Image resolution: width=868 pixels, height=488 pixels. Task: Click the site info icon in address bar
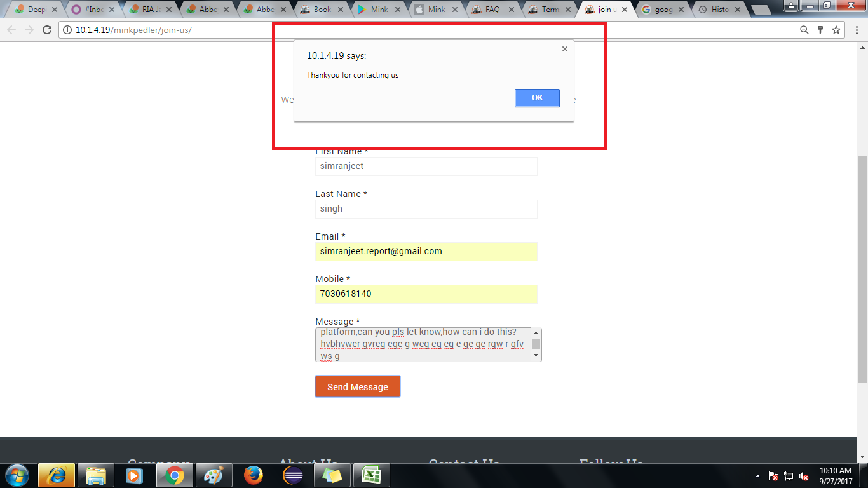point(67,30)
